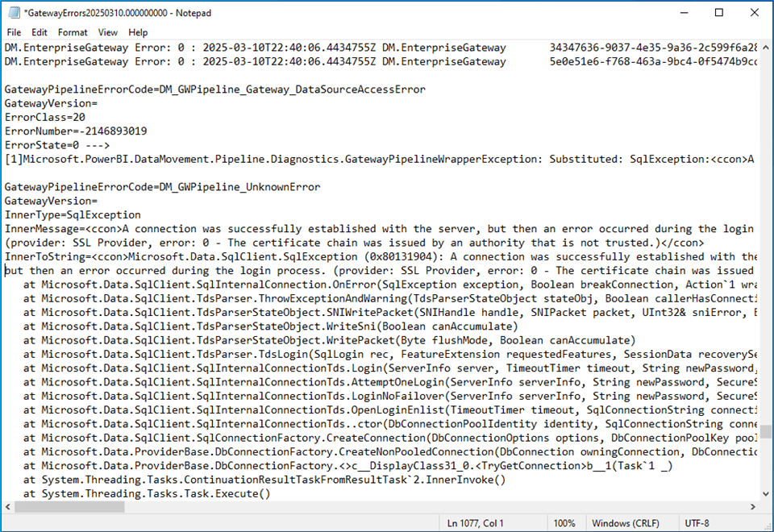774x532 pixels.
Task: Click the 'Ln 1077, Col 1' status entry
Action: 475,523
